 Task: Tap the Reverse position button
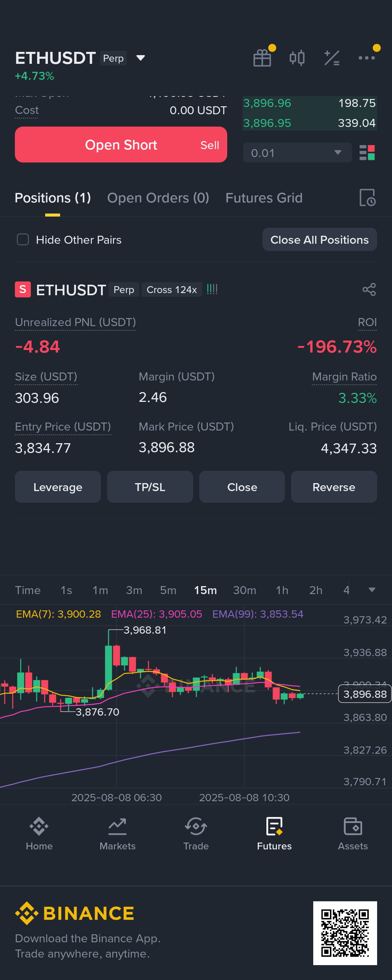pos(334,487)
